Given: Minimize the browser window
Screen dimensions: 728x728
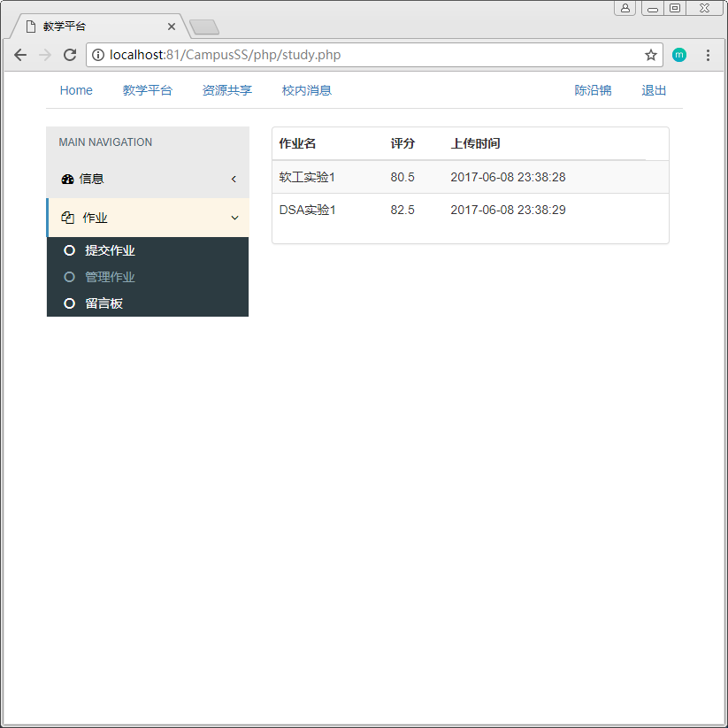Looking at the screenshot, I should [x=652, y=8].
